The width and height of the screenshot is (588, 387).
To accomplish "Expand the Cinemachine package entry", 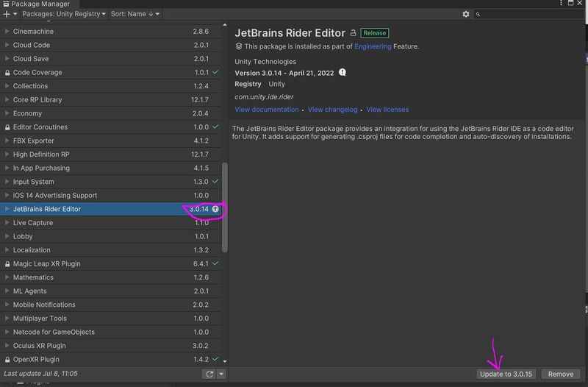I will (x=7, y=31).
